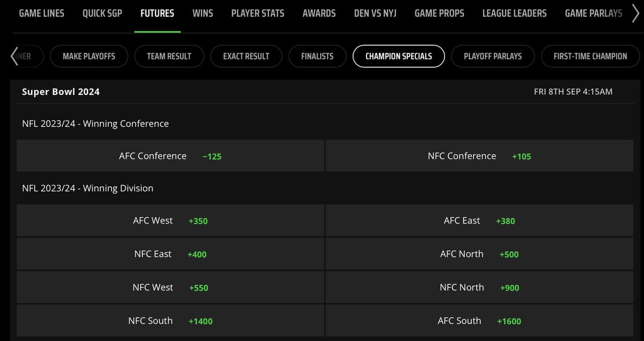Open the Game Lines tab

[x=41, y=13]
